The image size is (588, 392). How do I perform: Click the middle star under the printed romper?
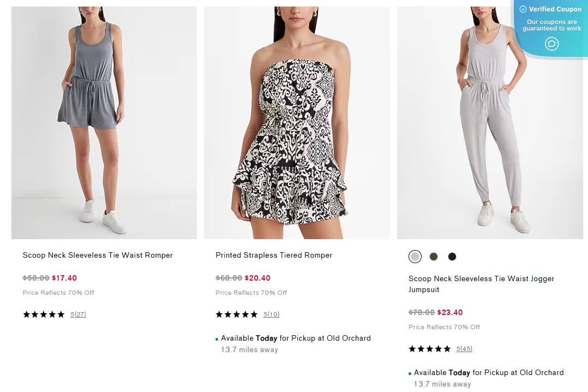tap(237, 314)
